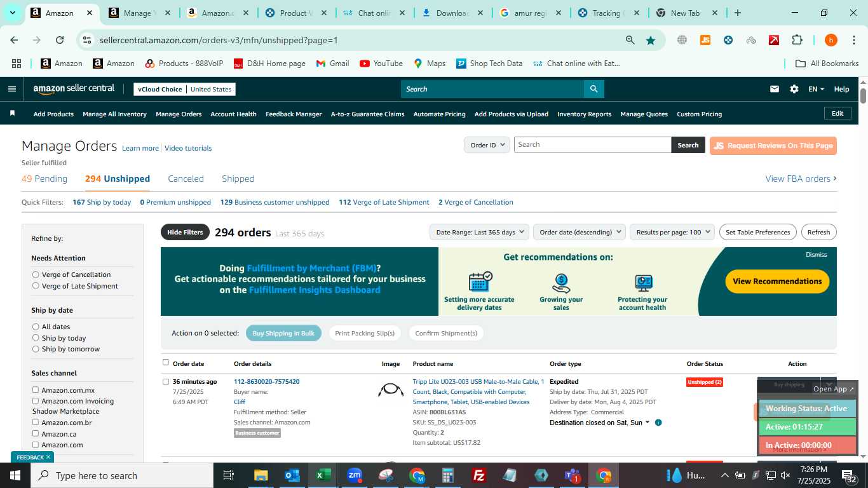Open the Chrome apps grid icon

(x=17, y=64)
